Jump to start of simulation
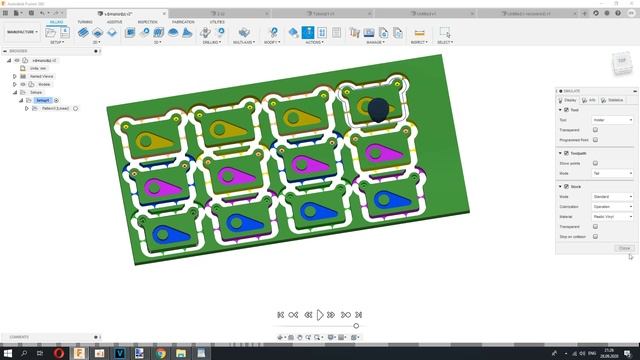 (280, 315)
